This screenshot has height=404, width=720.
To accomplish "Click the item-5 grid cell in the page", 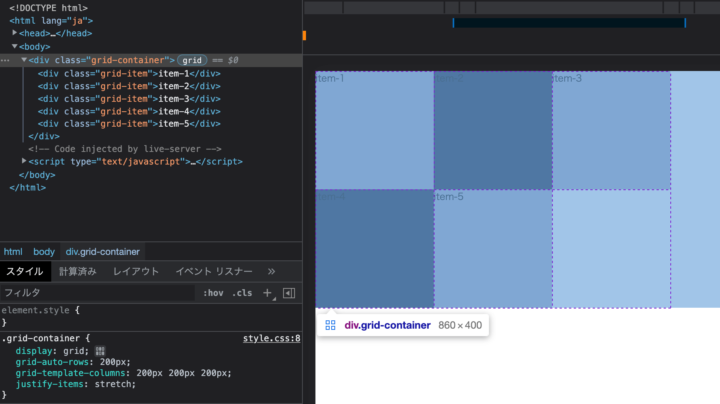I will pos(493,248).
